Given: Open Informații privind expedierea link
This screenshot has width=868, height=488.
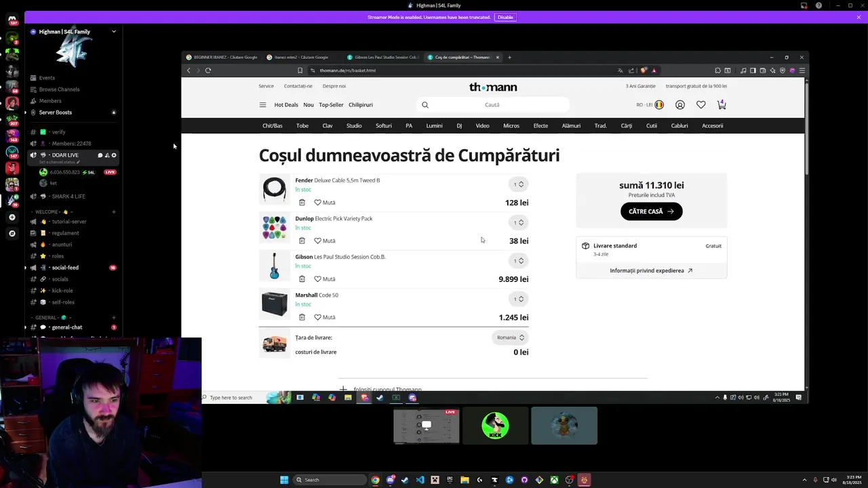Looking at the screenshot, I should pos(651,270).
